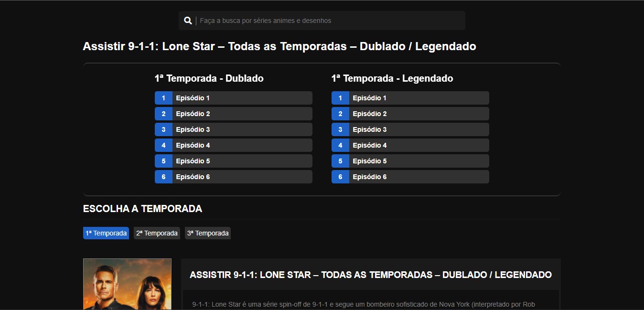644x310 pixels.
Task: Select Episódio 6 under Legendado column
Action: pyautogui.click(x=418, y=177)
